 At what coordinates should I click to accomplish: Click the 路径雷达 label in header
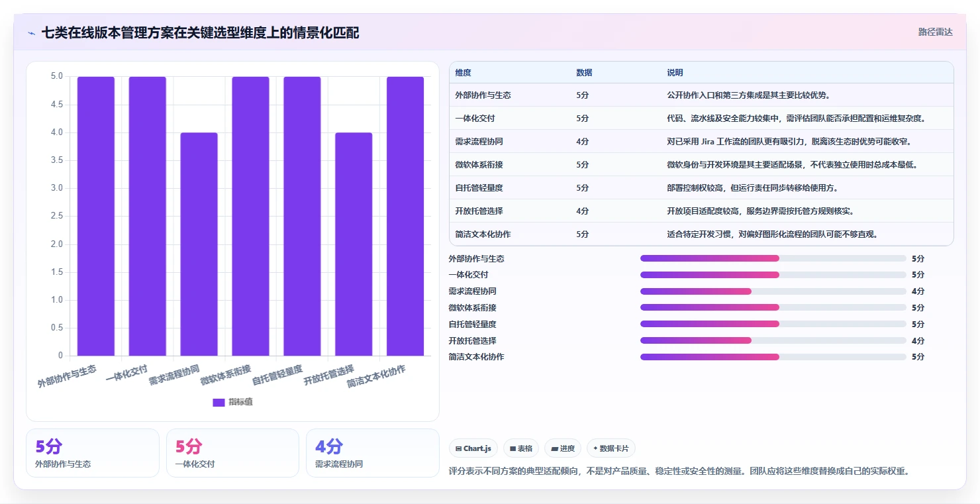click(x=935, y=32)
